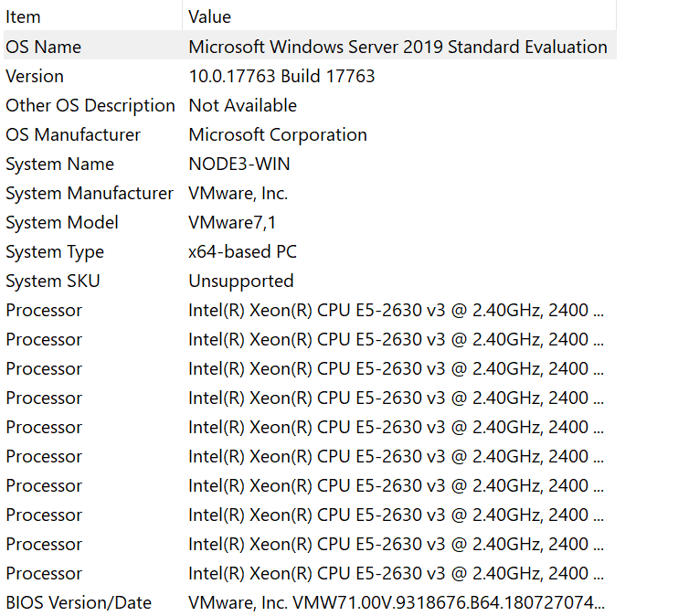The height and width of the screenshot is (616, 689).
Task: Select the System Name row
Action: (310, 164)
